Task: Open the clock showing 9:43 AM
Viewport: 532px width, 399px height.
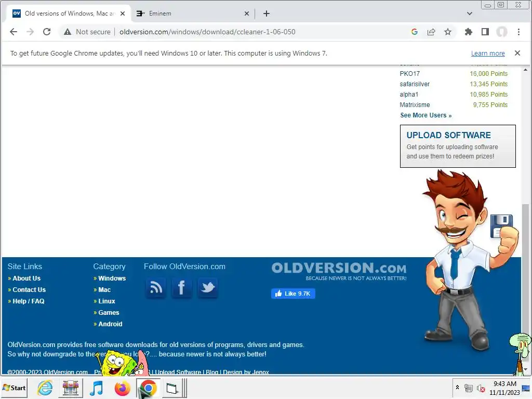Action: (504, 388)
